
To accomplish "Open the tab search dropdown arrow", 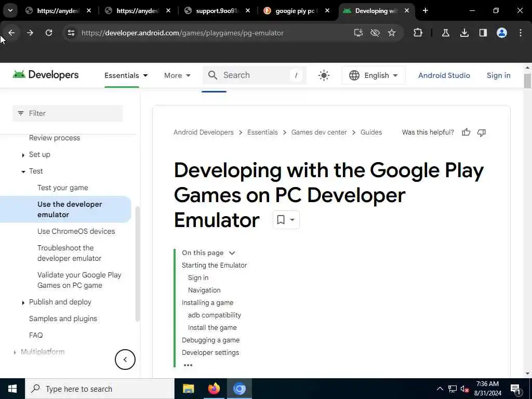I will [x=10, y=10].
